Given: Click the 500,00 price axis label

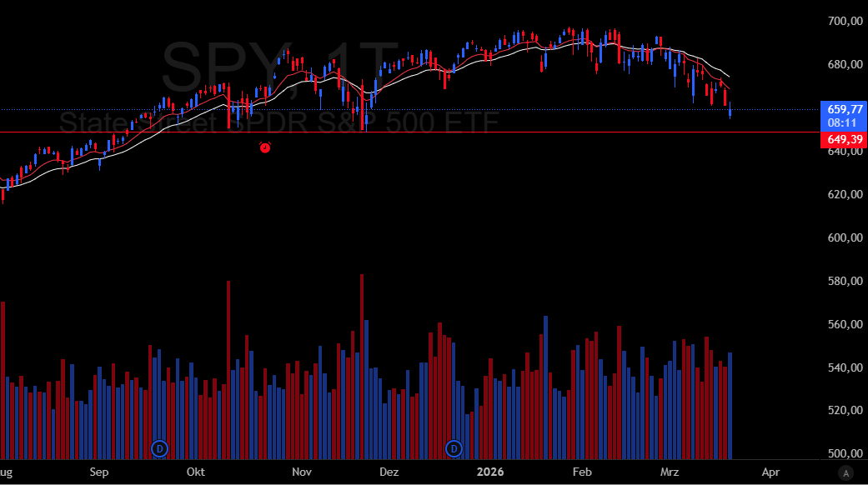Looking at the screenshot, I should (x=845, y=453).
